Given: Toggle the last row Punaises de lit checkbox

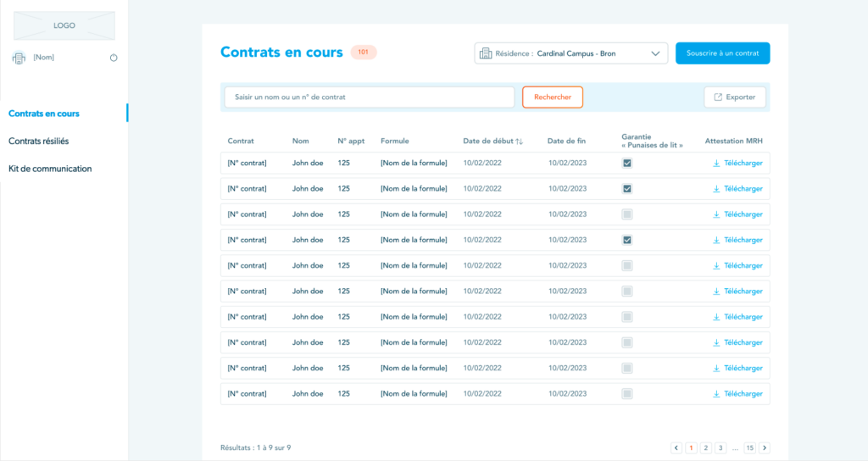Looking at the screenshot, I should coord(627,393).
